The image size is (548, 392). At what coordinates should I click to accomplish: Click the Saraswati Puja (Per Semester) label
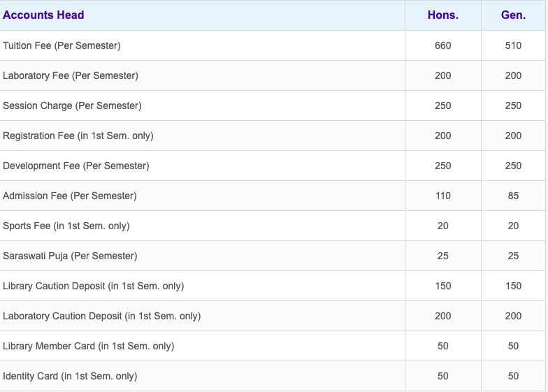click(70, 256)
